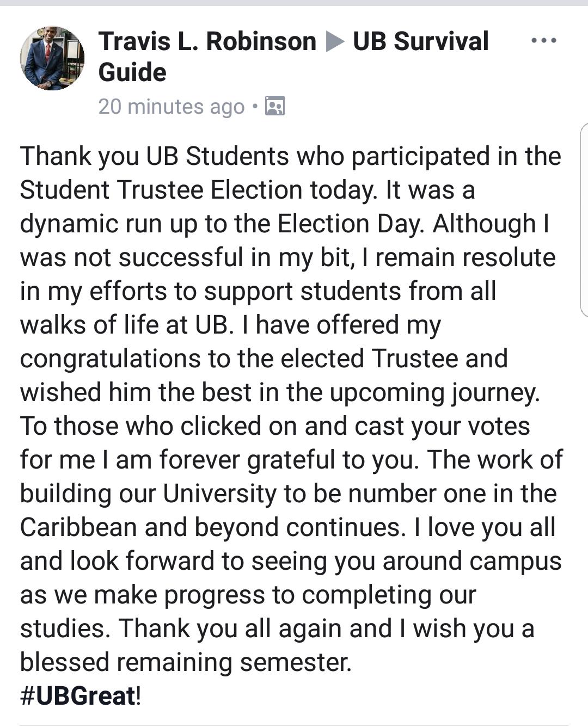Image resolution: width=588 pixels, height=727 pixels.
Task: Tap the line congratulations to the elected Trustee
Action: [264, 359]
